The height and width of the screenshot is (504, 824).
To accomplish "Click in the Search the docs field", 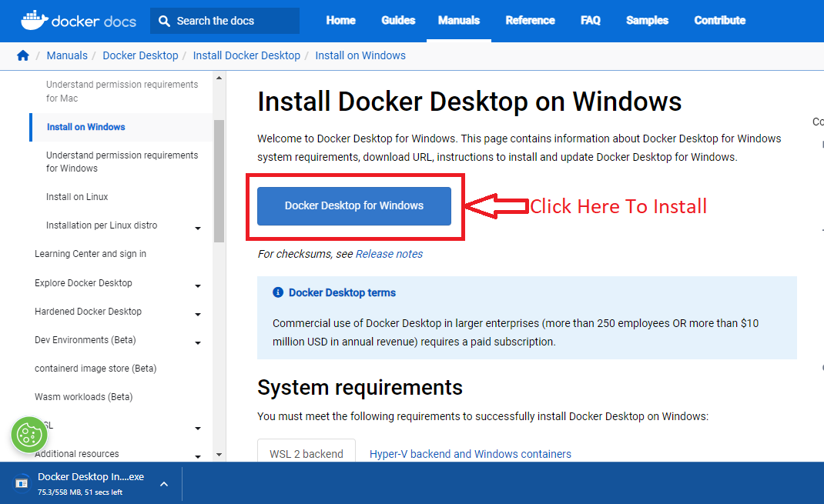I will [x=231, y=21].
